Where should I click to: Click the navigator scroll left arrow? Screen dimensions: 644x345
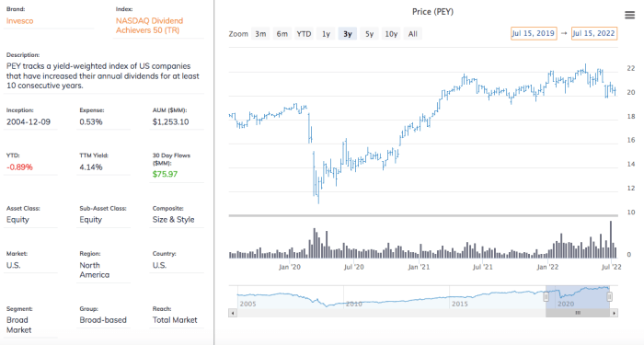(x=233, y=313)
